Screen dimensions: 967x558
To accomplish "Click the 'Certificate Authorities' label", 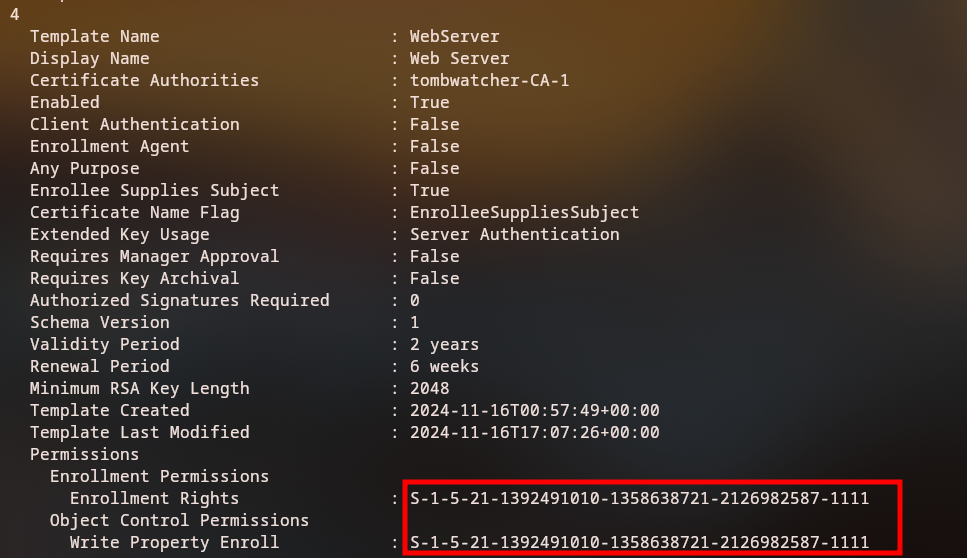I will (x=144, y=80).
